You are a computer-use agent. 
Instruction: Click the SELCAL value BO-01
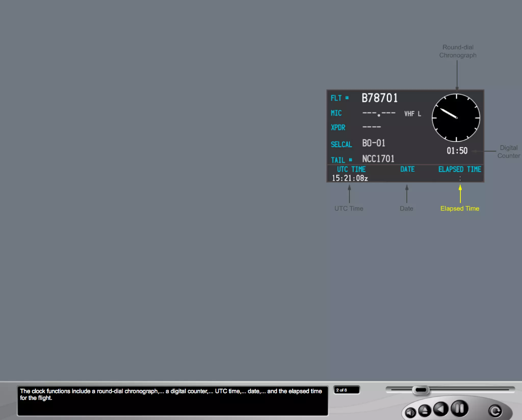(x=374, y=143)
